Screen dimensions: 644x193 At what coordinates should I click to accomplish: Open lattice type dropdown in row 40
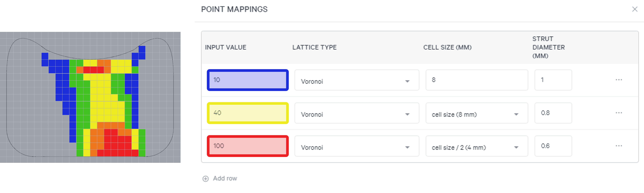pyautogui.click(x=357, y=113)
